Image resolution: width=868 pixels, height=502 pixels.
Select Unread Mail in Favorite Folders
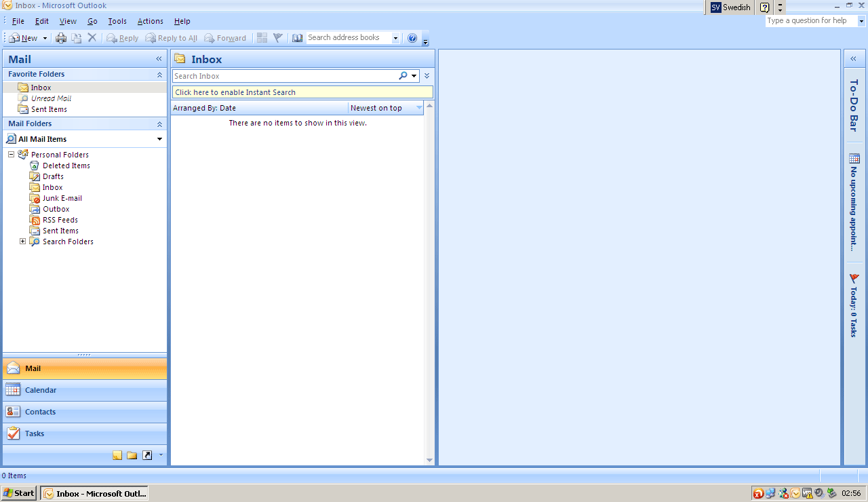click(51, 98)
